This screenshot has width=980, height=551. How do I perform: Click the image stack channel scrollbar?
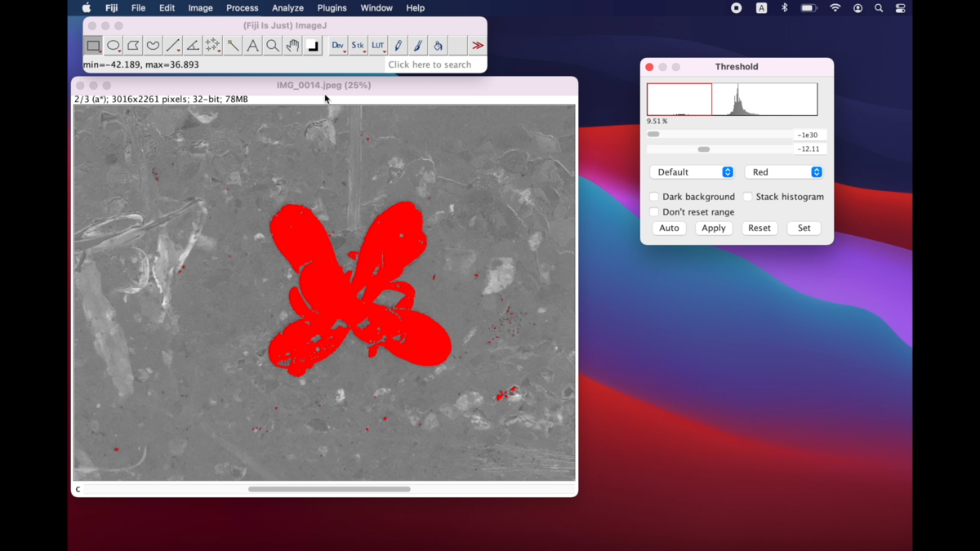tap(329, 489)
